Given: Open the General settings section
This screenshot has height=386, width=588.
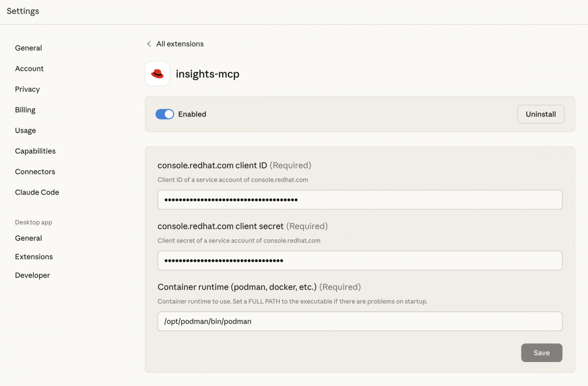Looking at the screenshot, I should (28, 48).
